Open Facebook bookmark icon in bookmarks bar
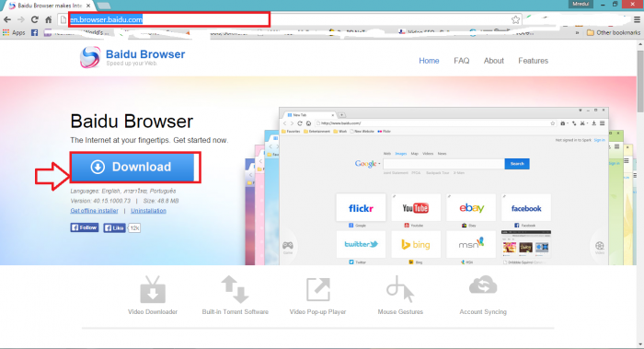Image resolution: width=644 pixels, height=349 pixels. click(35, 32)
